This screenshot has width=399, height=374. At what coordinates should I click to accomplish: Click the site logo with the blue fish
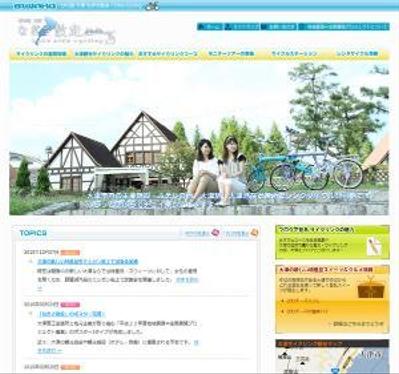[x=67, y=31]
